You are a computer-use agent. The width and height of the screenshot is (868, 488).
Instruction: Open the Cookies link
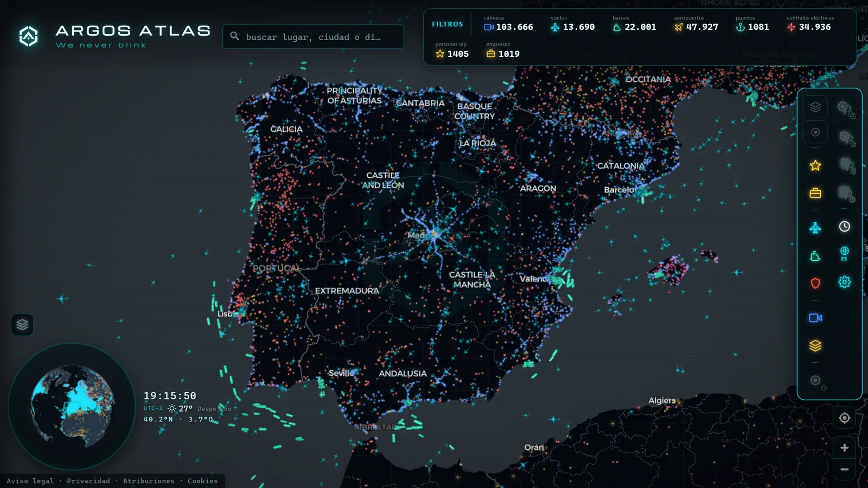(x=203, y=481)
